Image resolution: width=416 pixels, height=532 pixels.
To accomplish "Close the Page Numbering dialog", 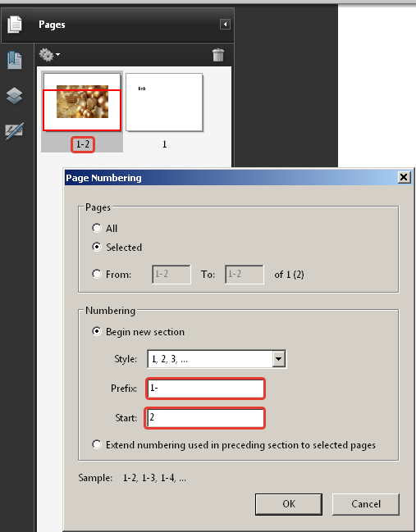I will [404, 177].
